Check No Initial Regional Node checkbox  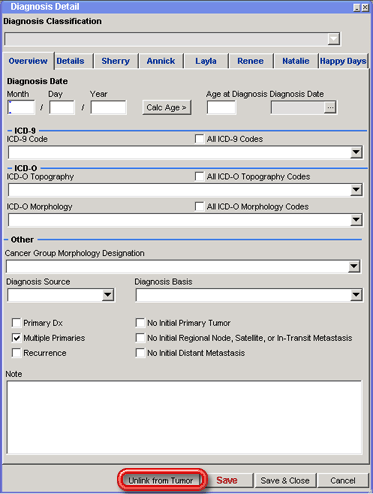pyautogui.click(x=140, y=338)
